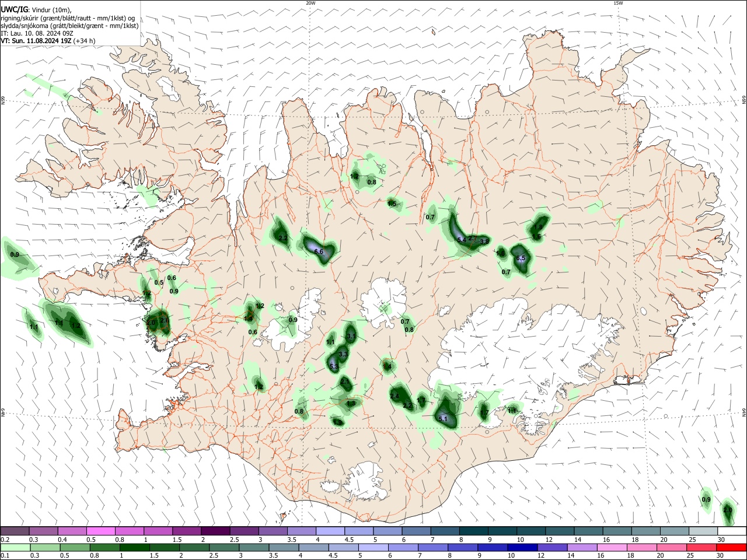Click the '15W' longitude label
This screenshot has height=560, width=747.
tap(619, 3)
